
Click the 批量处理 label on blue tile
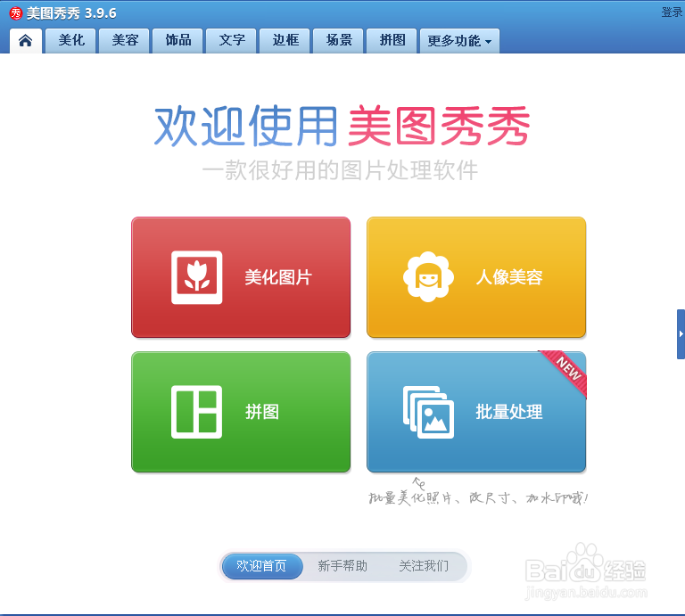click(509, 412)
